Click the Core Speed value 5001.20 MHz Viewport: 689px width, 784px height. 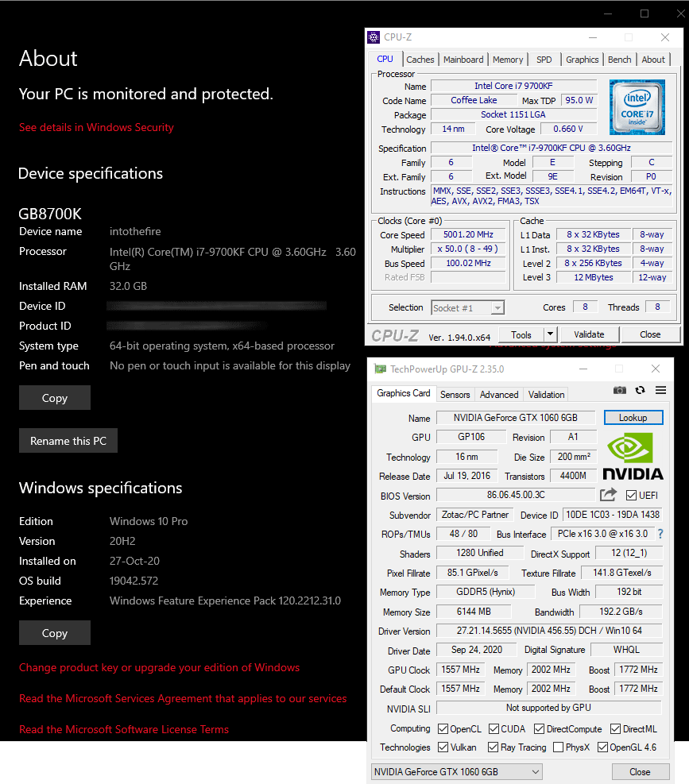pos(468,234)
